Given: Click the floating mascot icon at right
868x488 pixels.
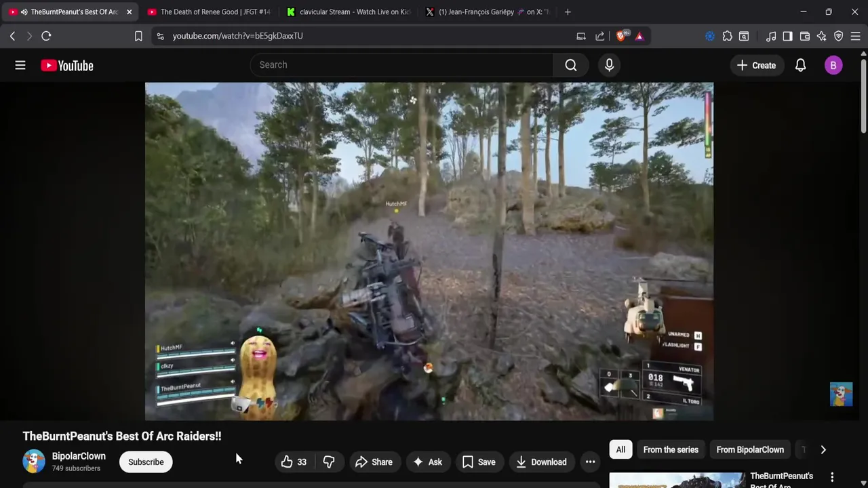Looking at the screenshot, I should (841, 394).
